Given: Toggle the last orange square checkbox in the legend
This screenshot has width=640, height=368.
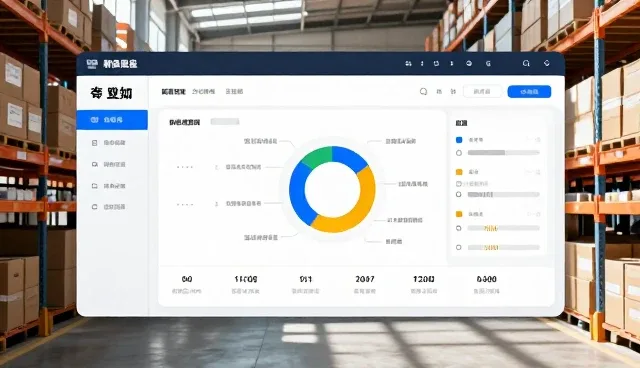Looking at the screenshot, I should pyautogui.click(x=459, y=214).
